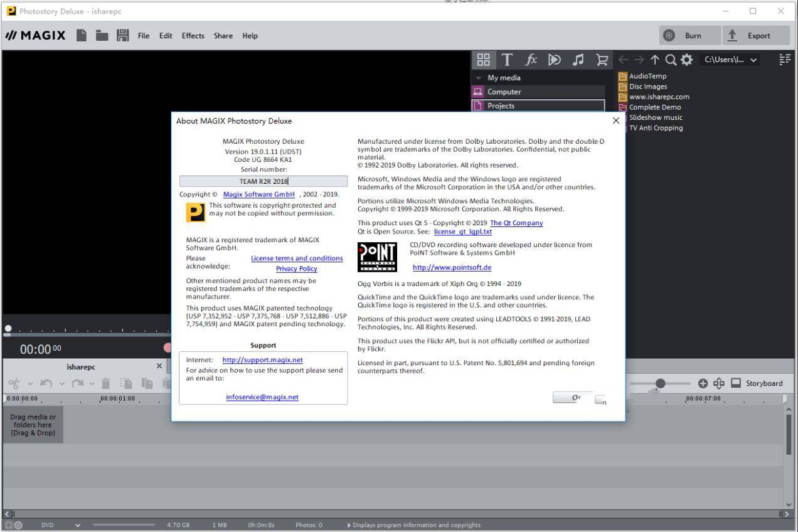Click the timeline zoom slider handle
This screenshot has width=798, height=532.
[660, 383]
